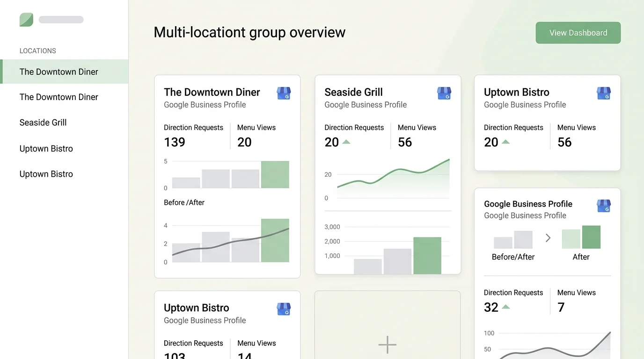Select the highlighted The Downtown Diner sidebar entry
This screenshot has width=644, height=359.
point(64,72)
